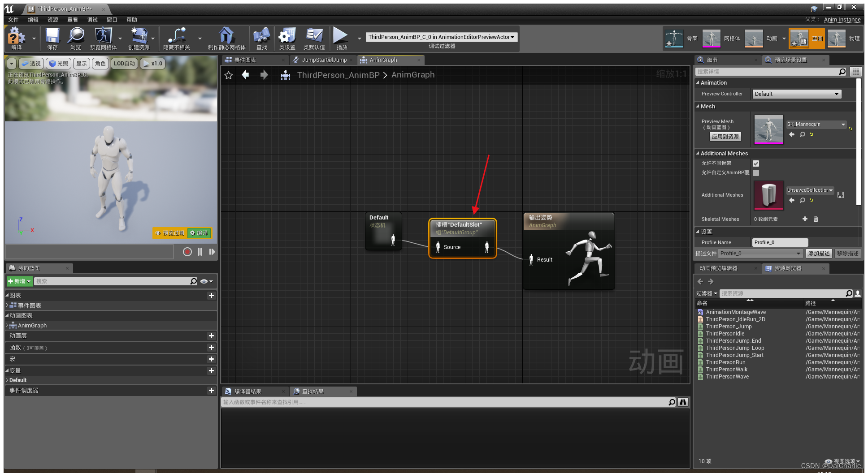Click the 添加描述 button
868x473 pixels.
[x=819, y=253]
